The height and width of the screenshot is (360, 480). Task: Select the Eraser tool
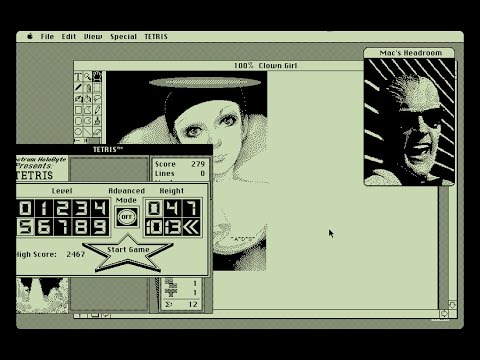point(97,132)
